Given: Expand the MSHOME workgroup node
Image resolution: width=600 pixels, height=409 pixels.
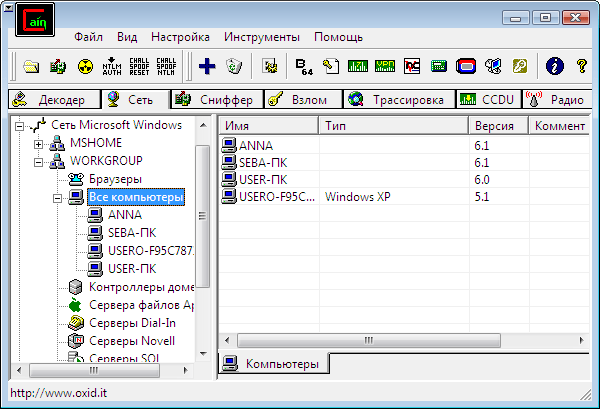Looking at the screenshot, I should point(38,144).
